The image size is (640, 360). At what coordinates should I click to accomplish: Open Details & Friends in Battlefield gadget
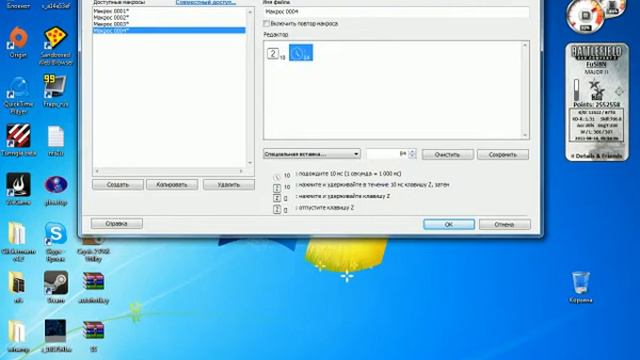[x=596, y=156]
